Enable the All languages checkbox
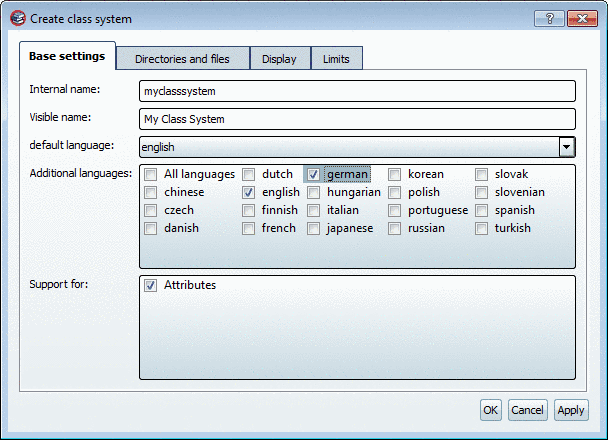This screenshot has width=608, height=440. [151, 174]
